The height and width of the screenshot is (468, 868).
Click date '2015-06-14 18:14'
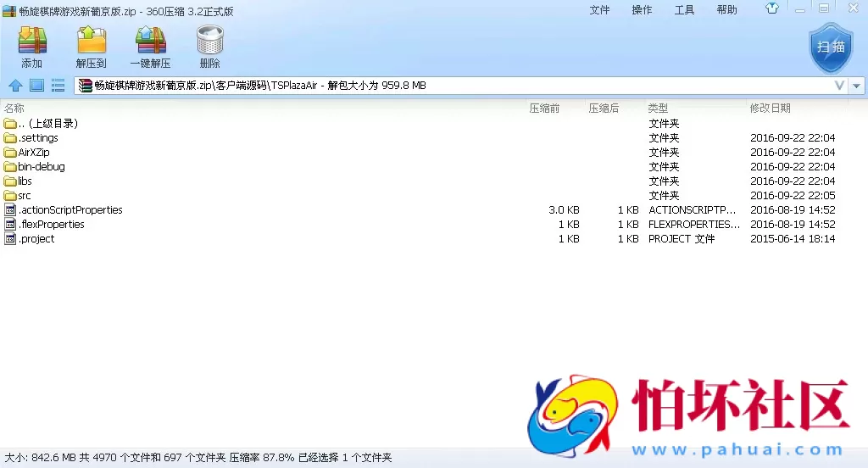pyautogui.click(x=793, y=239)
